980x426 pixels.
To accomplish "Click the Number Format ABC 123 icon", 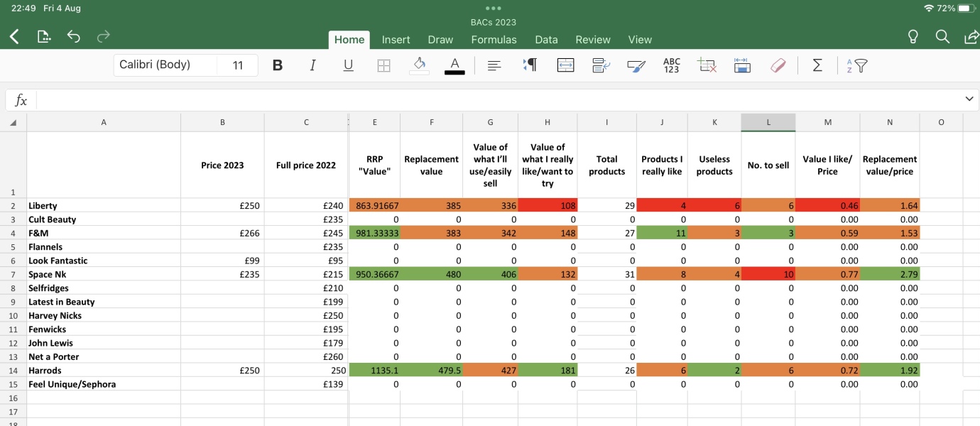I will tap(671, 65).
